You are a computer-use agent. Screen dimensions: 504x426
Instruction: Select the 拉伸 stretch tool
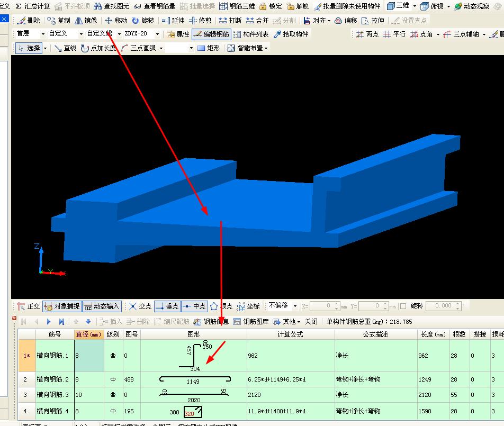(x=373, y=21)
